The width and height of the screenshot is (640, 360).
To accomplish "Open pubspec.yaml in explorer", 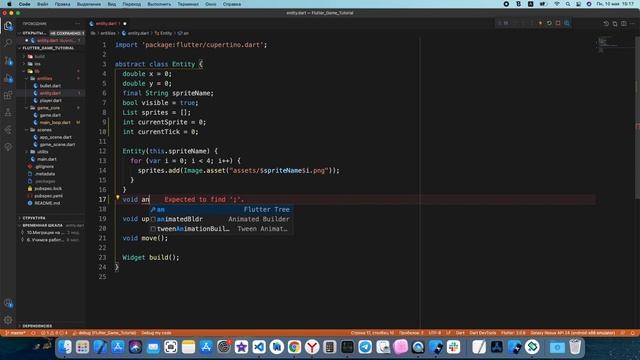I will 48,196.
